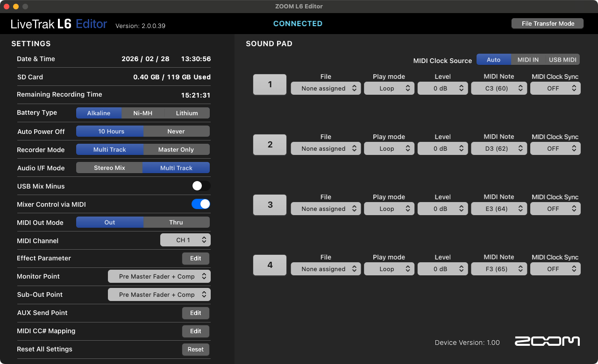The width and height of the screenshot is (598, 364).
Task: Open pad 2 Play mode dropdown
Action: tap(389, 149)
